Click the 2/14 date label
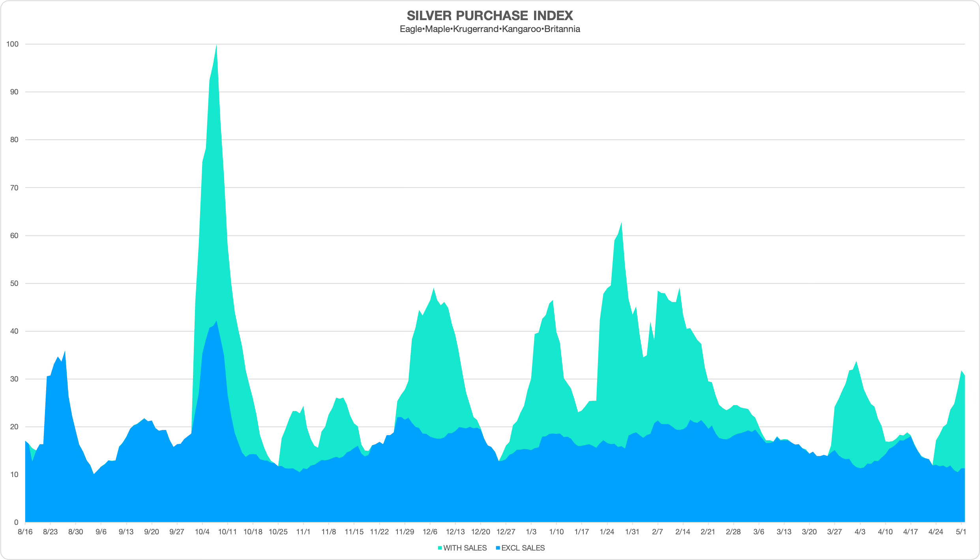 point(682,532)
